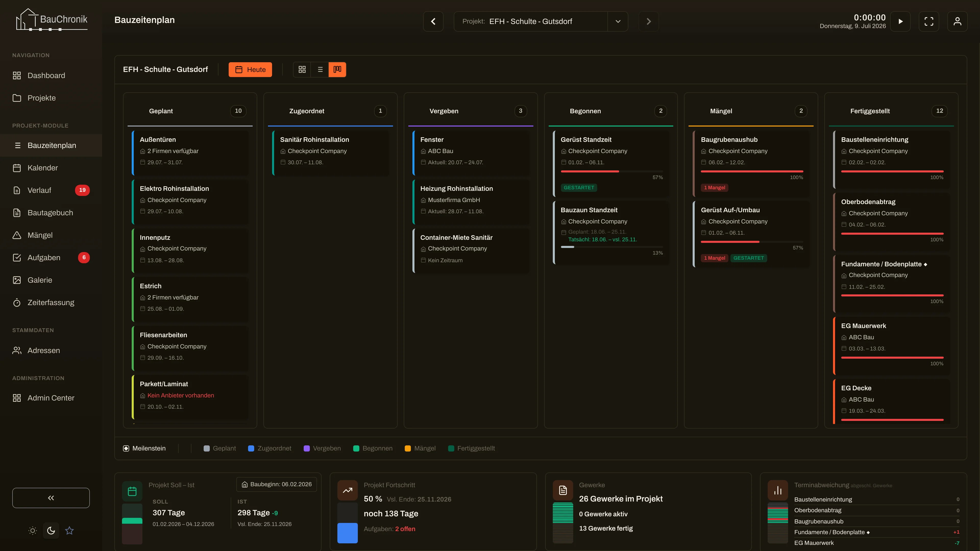
Task: Click the Mängel warning triangle icon
Action: coord(17,235)
